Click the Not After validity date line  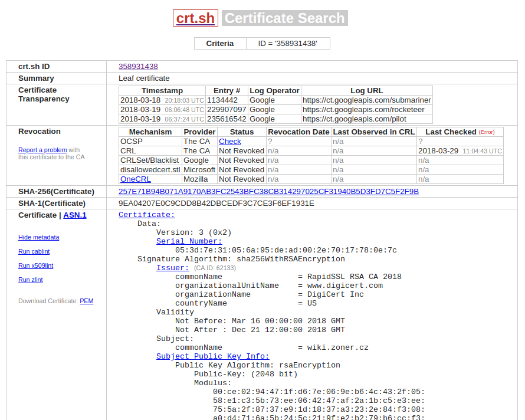260,330
